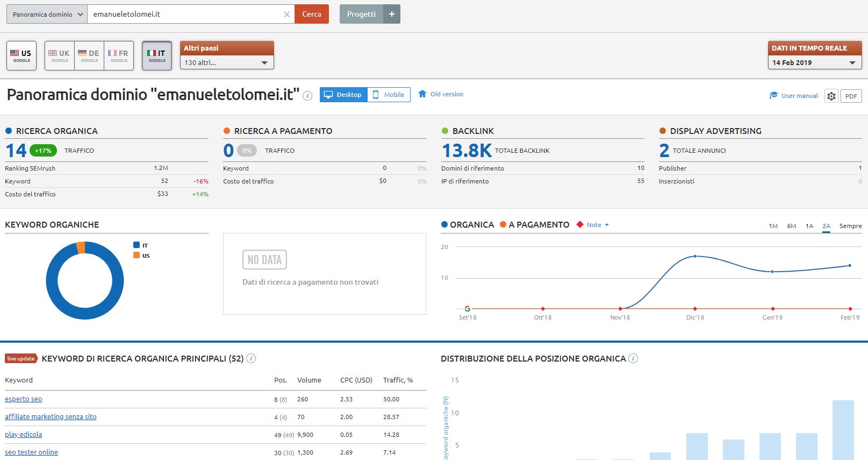Image resolution: width=868 pixels, height=460 pixels.
Task: Click the RICERCA A PAGAMENTO heading
Action: pyautogui.click(x=283, y=131)
